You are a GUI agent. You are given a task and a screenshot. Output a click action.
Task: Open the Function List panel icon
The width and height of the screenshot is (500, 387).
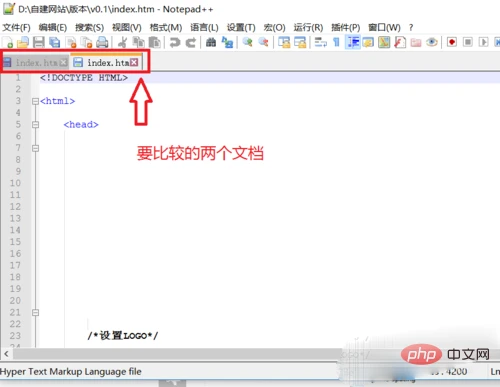pos(400,42)
